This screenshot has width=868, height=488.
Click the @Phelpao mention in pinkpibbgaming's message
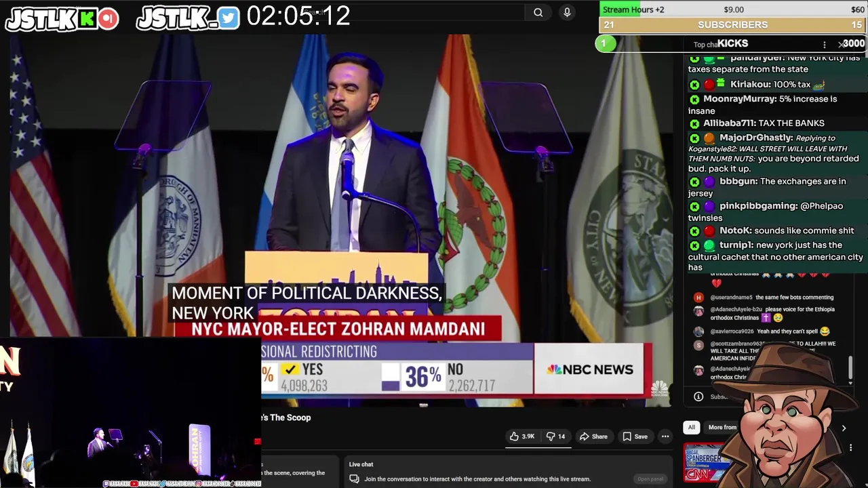pyautogui.click(x=822, y=206)
